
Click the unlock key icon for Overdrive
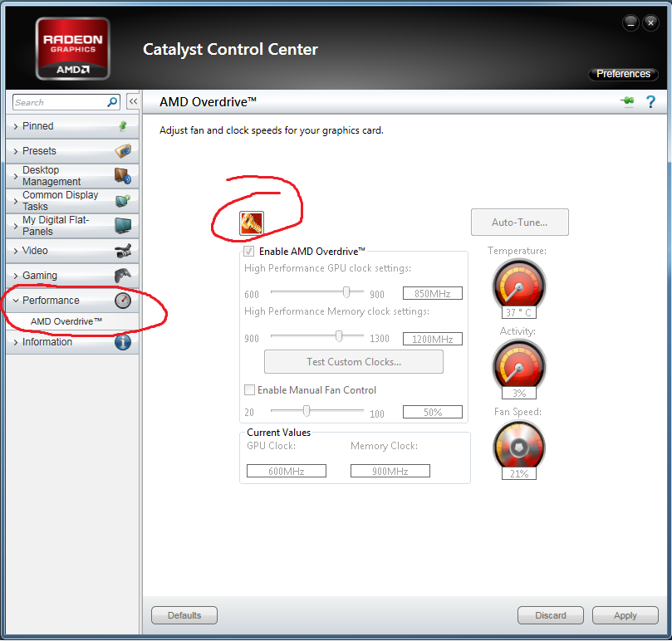point(252,223)
